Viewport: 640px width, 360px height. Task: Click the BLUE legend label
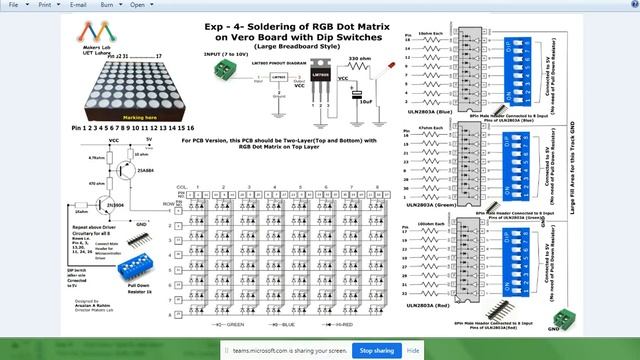point(288,324)
